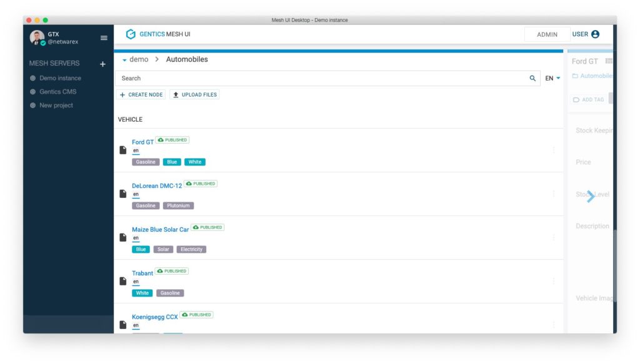Click the Plutonium tag on DeLorean DMC-12
This screenshot has width=640, height=364.
point(178,205)
